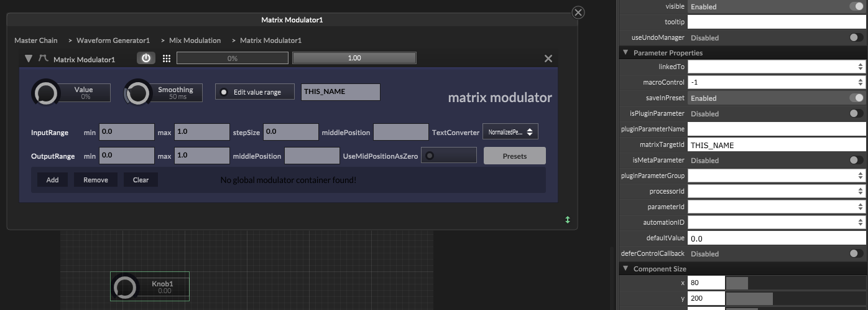Navigate to Mix Modulation breadcrumb
Image resolution: width=868 pixels, height=310 pixels.
pos(195,40)
